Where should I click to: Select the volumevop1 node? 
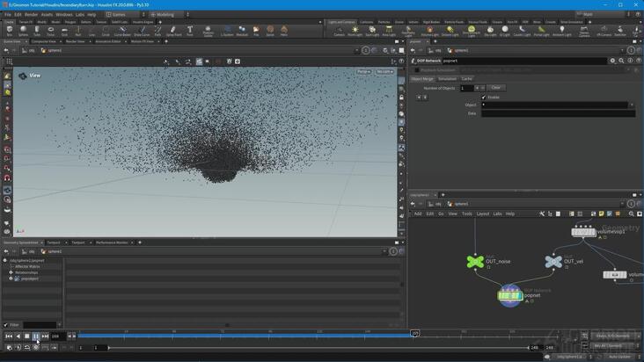583,232
